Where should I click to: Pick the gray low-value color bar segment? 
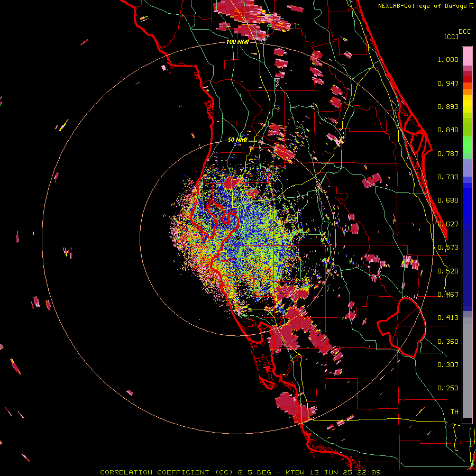point(467,368)
